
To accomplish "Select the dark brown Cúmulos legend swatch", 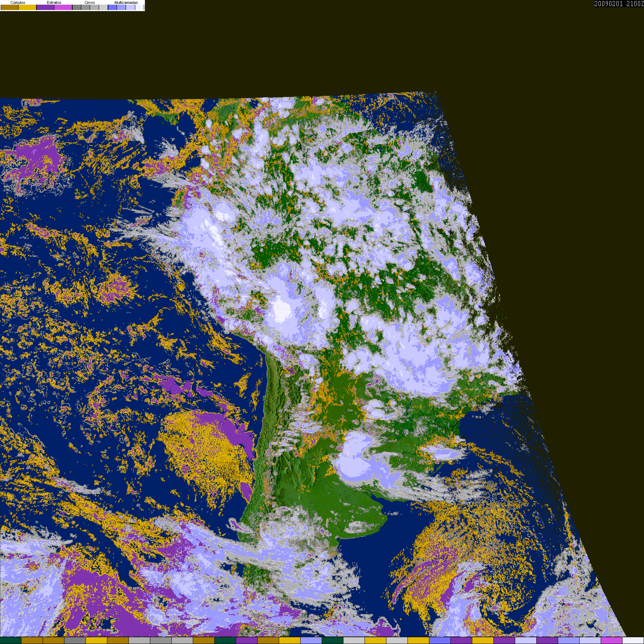I will click(10, 7).
